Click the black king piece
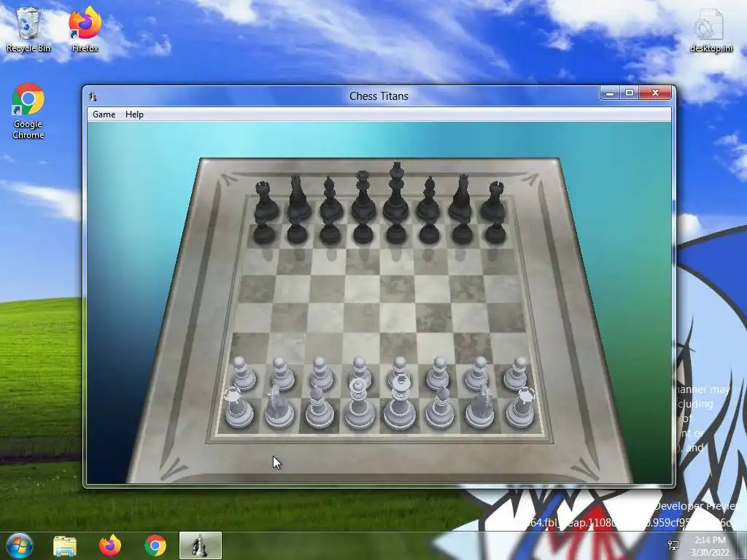747x560 pixels. 396,192
